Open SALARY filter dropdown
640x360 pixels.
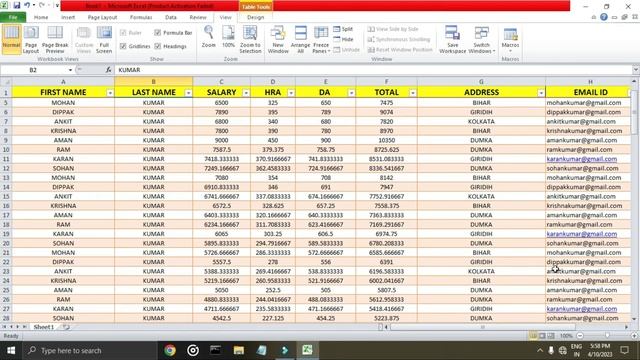[246, 93]
